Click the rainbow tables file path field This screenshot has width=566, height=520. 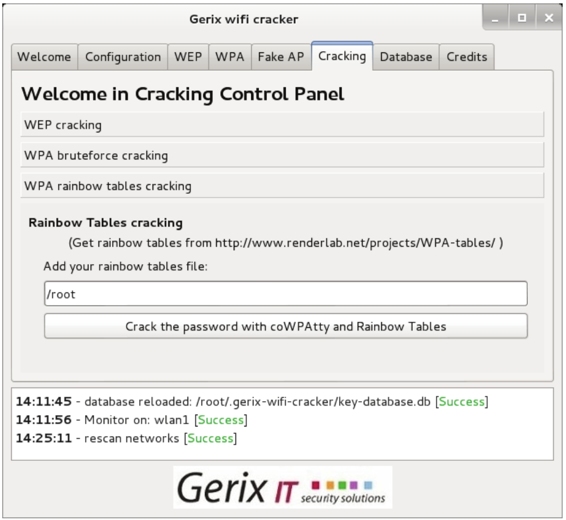tap(286, 294)
